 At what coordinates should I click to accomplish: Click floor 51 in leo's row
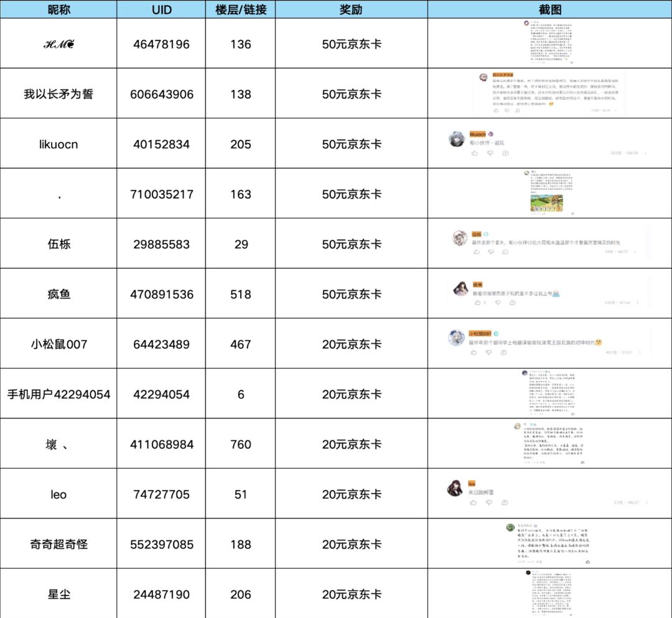pos(241,495)
